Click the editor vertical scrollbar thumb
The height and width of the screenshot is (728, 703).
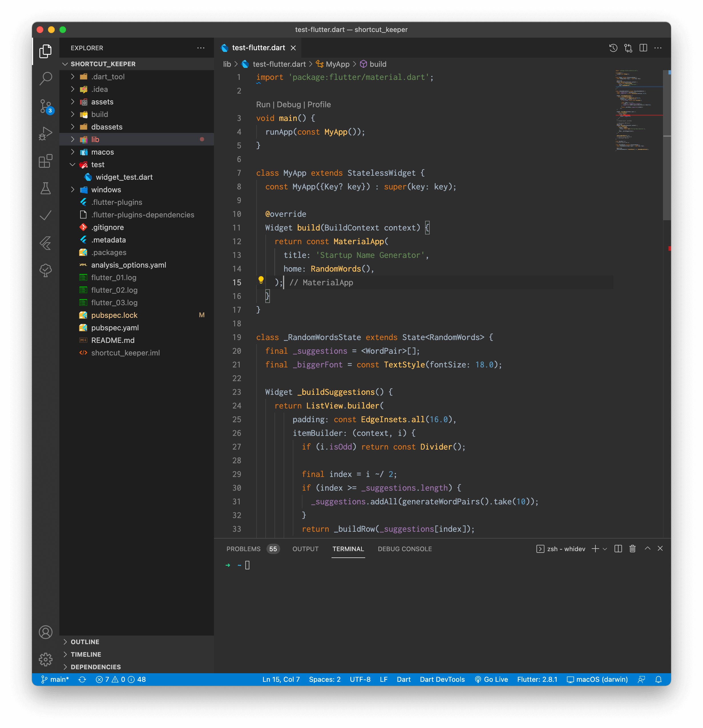(x=666, y=145)
